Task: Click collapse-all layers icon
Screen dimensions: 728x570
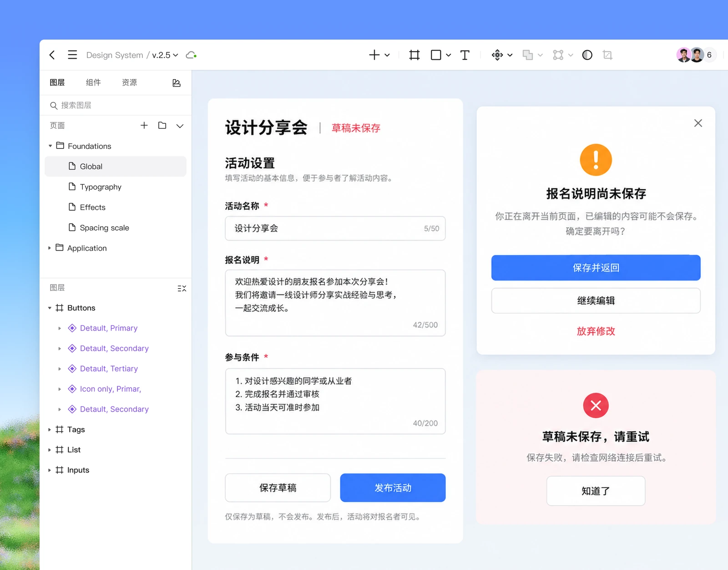Action: click(182, 289)
